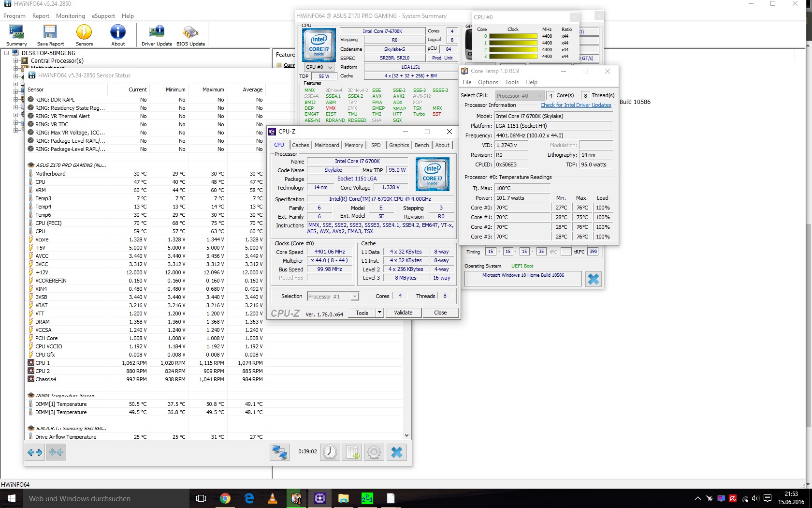The image size is (812, 508).
Task: Expand all sensors with the blue outward arrows
Action: click(x=35, y=452)
